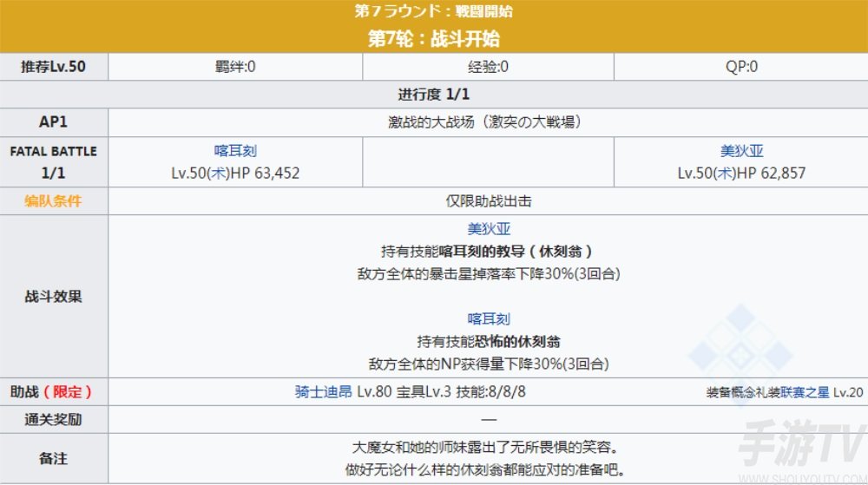This screenshot has width=868, height=485.
Task: Open the 联赛之星 craft essence link
Action: click(x=805, y=393)
